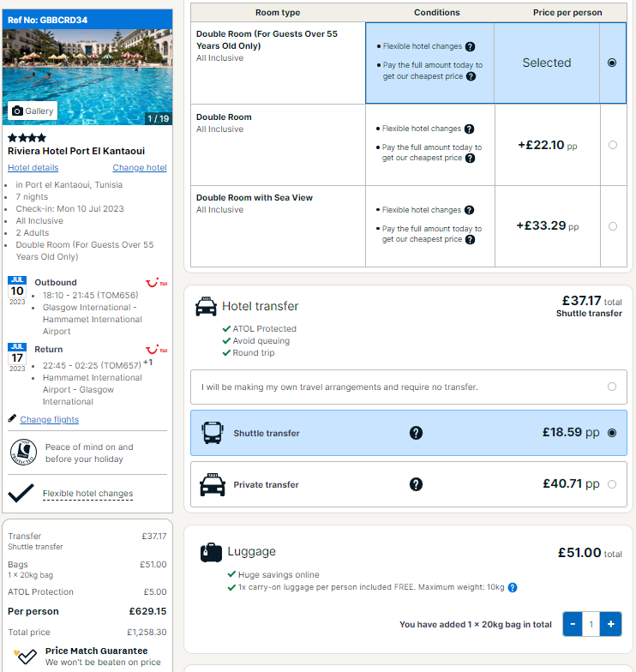
Task: Select the Shuttle transfer radio button
Action: click(x=612, y=433)
